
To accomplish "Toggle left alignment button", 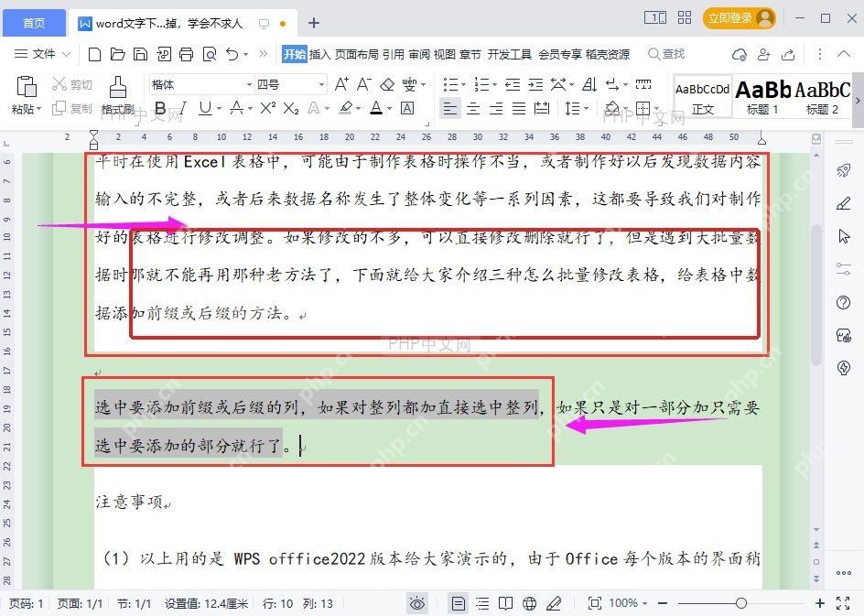I will pos(449,108).
